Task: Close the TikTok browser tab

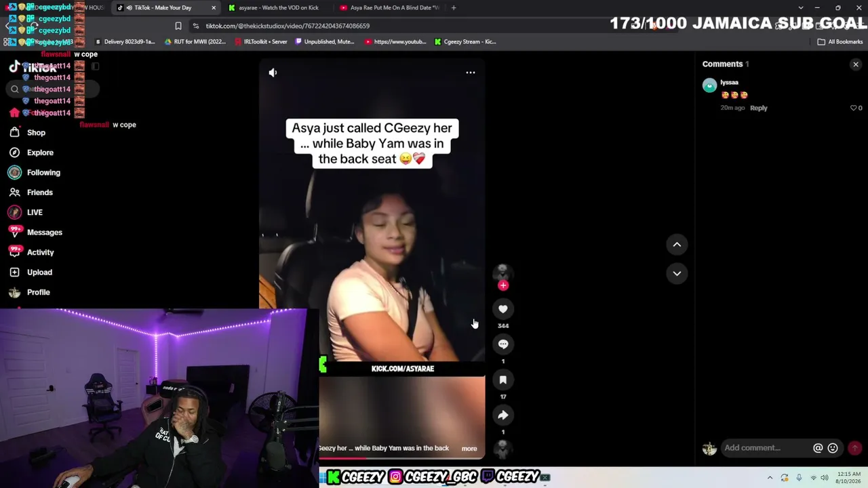Action: [214, 7]
